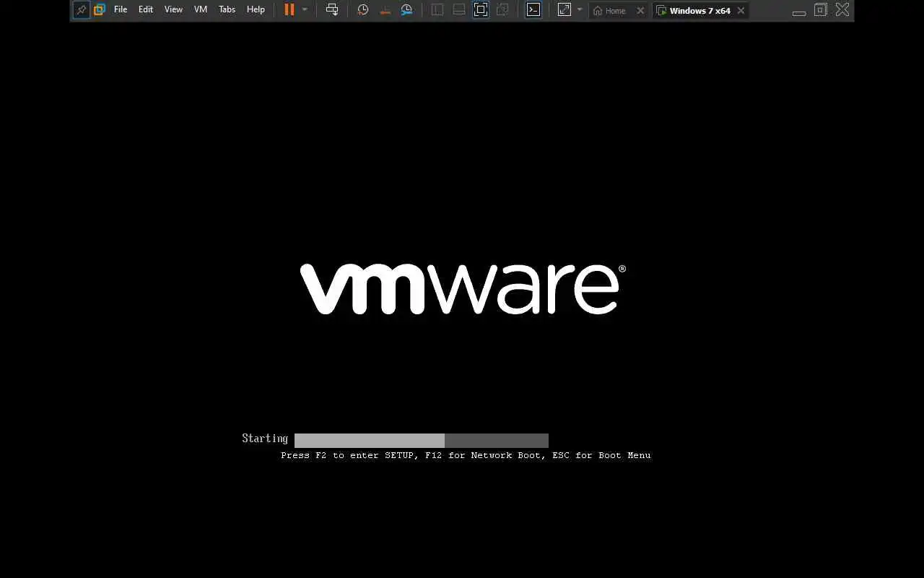
Task: Toggle the library sidebar view icon
Action: click(x=437, y=10)
